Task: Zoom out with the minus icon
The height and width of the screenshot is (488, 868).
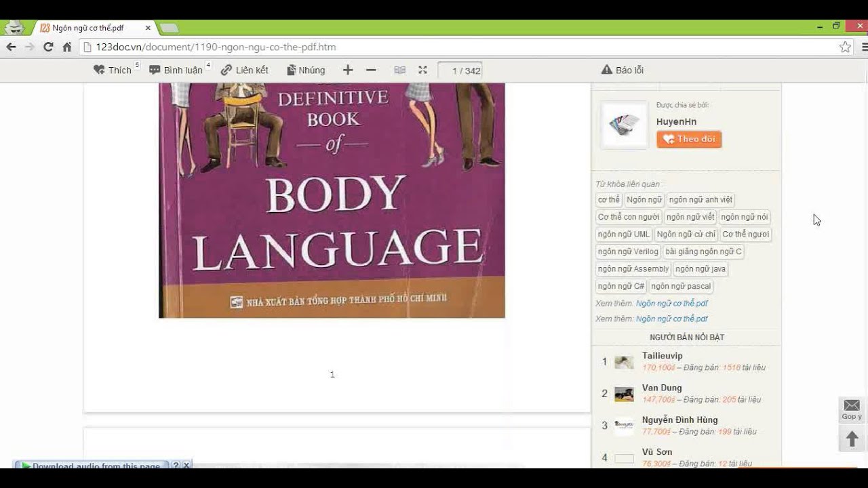Action: [x=371, y=70]
